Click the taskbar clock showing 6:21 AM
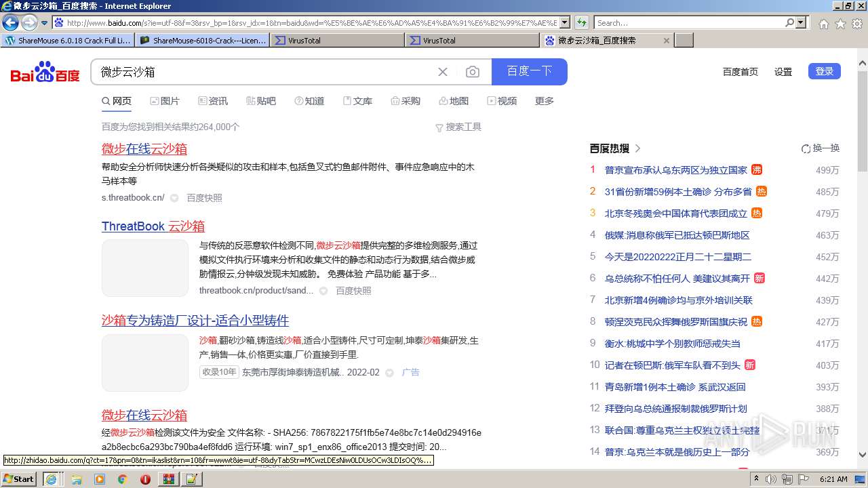The height and width of the screenshot is (488, 868). [833, 479]
